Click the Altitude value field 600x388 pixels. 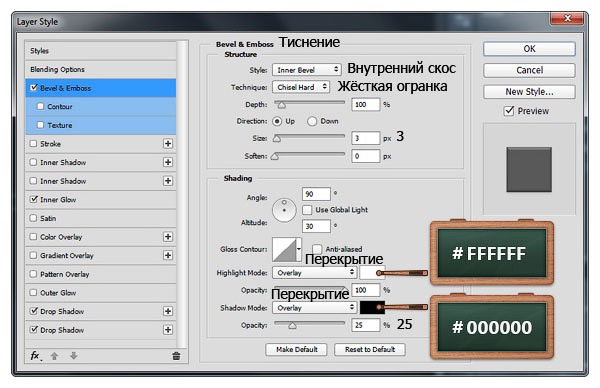(316, 226)
